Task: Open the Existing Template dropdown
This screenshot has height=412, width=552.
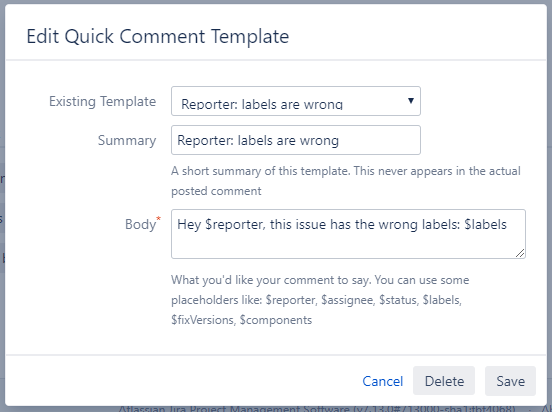Action: click(296, 101)
